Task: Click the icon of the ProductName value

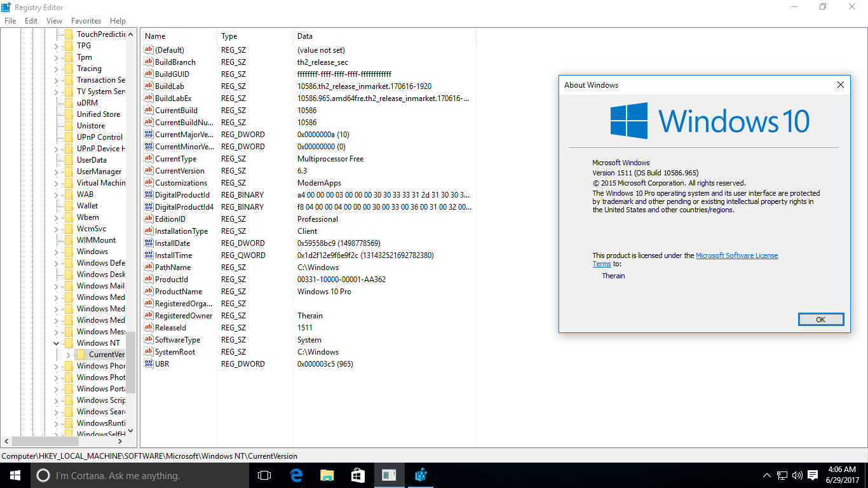Action: click(x=149, y=292)
